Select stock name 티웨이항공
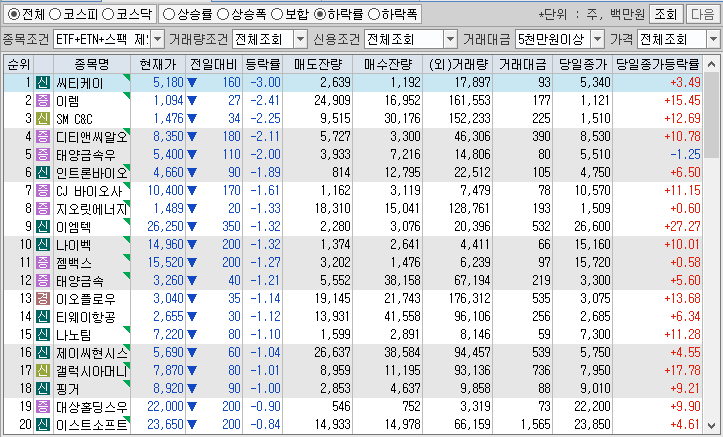Viewport: 723px width, 437px height. pyautogui.click(x=86, y=317)
